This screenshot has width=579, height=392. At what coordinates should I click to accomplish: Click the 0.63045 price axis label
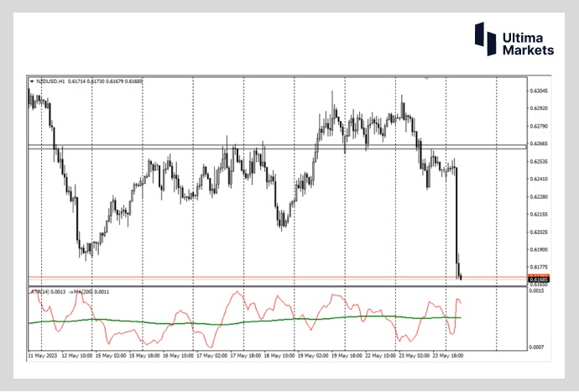539,91
